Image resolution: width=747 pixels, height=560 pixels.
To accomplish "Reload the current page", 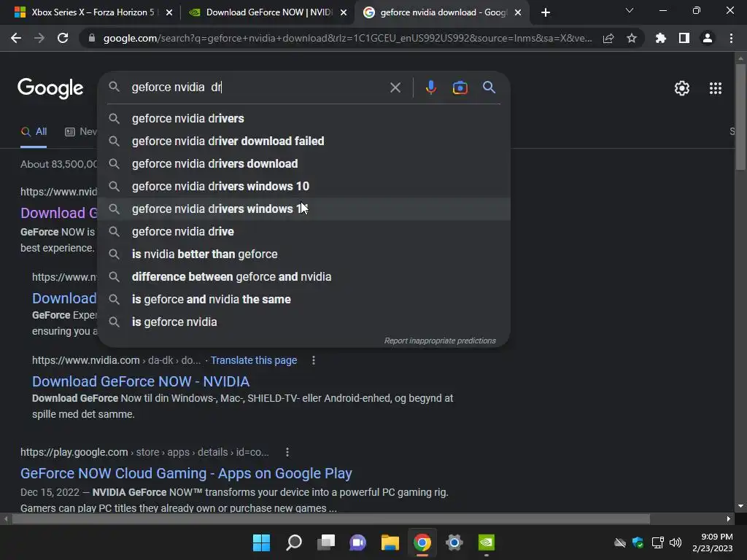I will point(63,38).
